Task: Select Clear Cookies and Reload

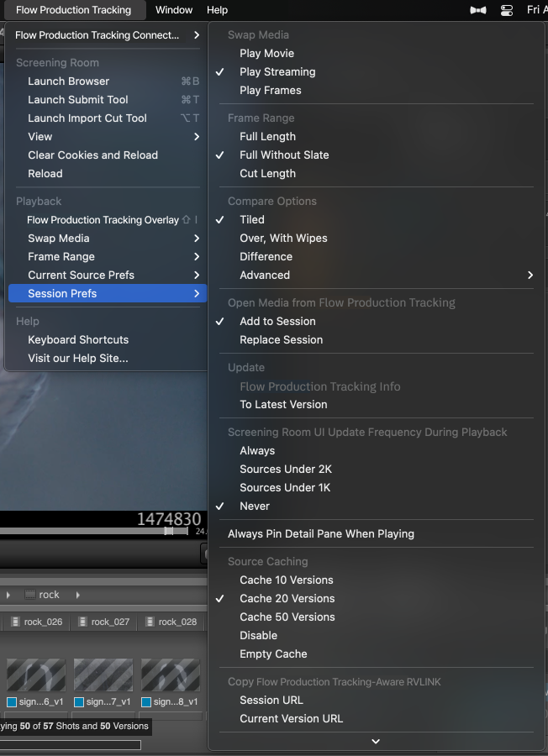Action: click(107, 155)
